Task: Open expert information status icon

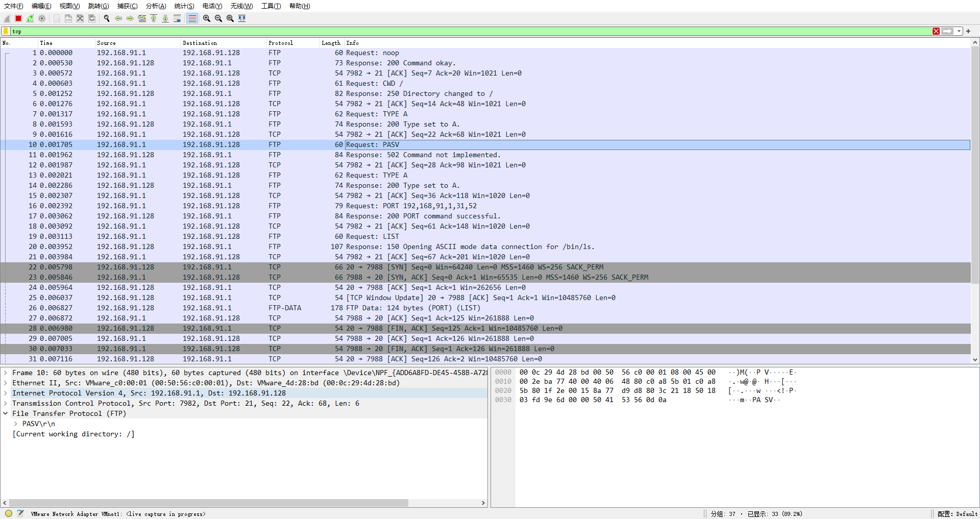Action: click(x=9, y=513)
